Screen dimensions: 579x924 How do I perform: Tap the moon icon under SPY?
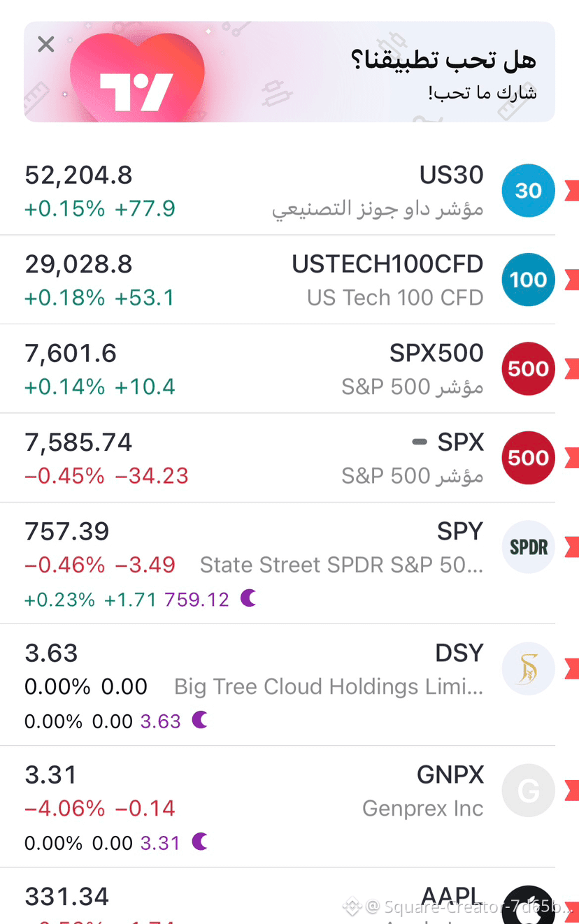coord(248,598)
